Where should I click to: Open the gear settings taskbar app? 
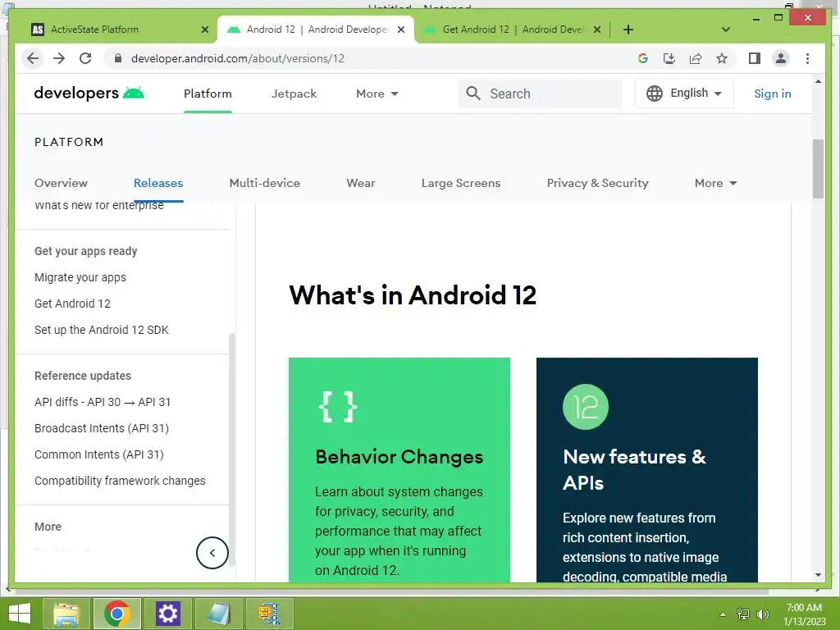point(167,614)
